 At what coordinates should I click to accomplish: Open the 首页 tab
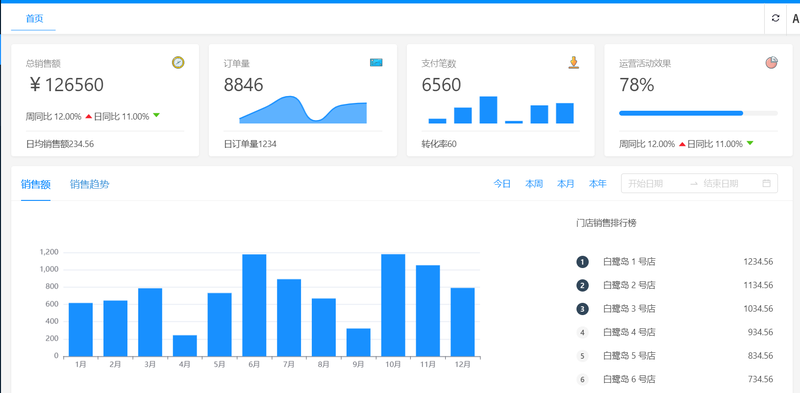pyautogui.click(x=34, y=18)
